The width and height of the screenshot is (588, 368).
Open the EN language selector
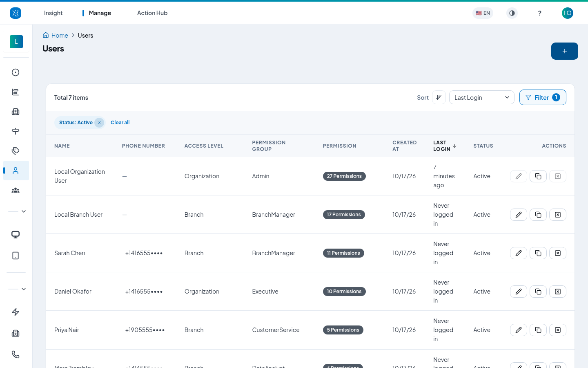[x=483, y=13]
